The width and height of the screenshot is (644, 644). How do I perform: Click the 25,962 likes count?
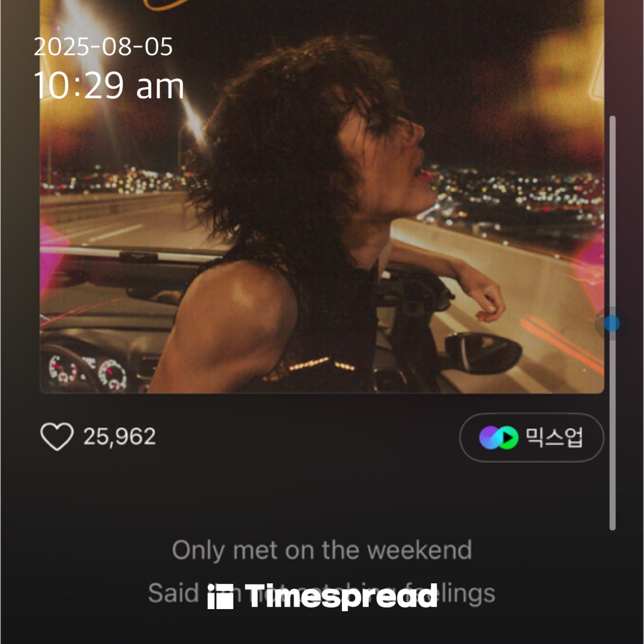click(120, 437)
